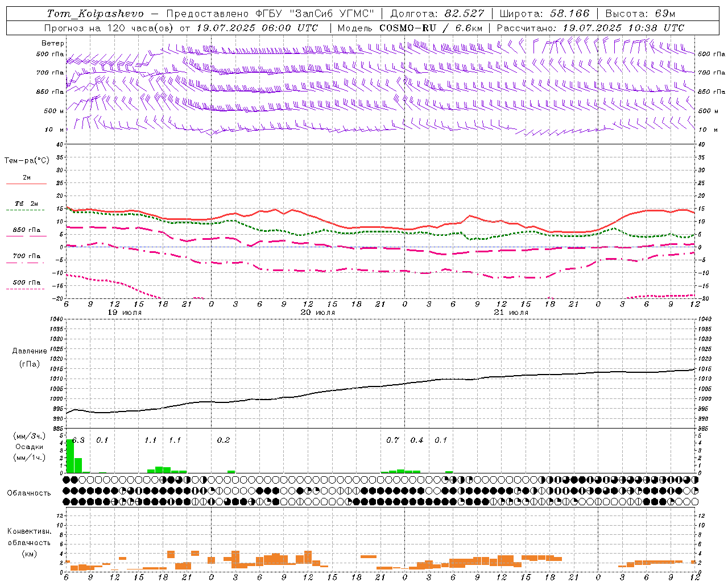Click the latitude value 58.166

tap(570, 14)
